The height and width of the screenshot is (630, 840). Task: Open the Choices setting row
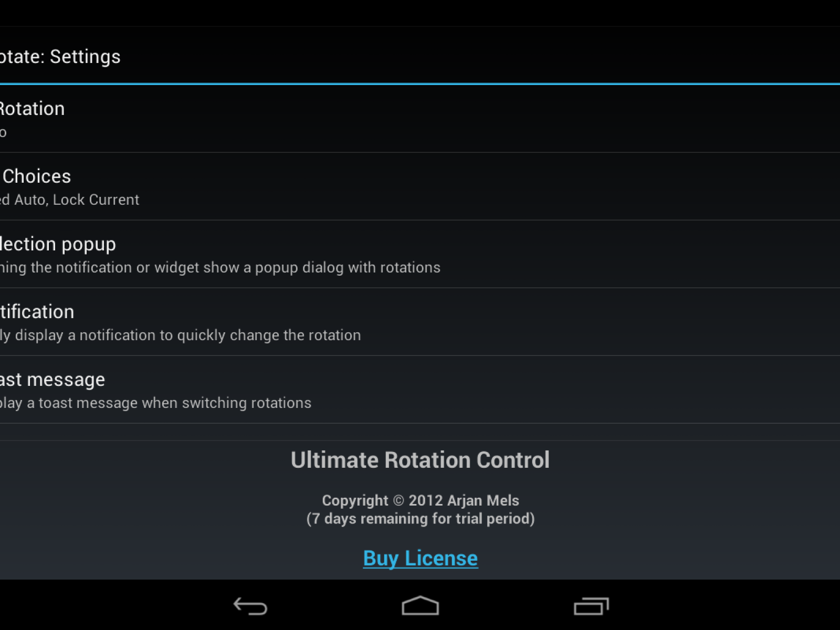tap(420, 186)
